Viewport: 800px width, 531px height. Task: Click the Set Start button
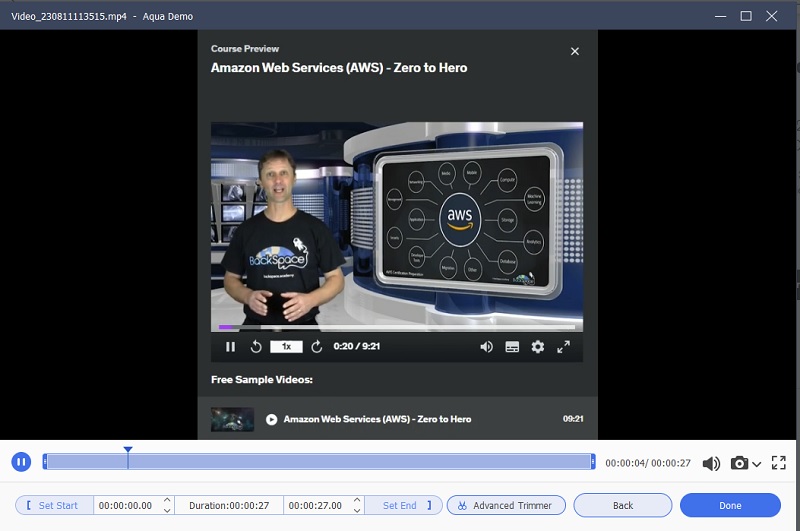coord(55,505)
